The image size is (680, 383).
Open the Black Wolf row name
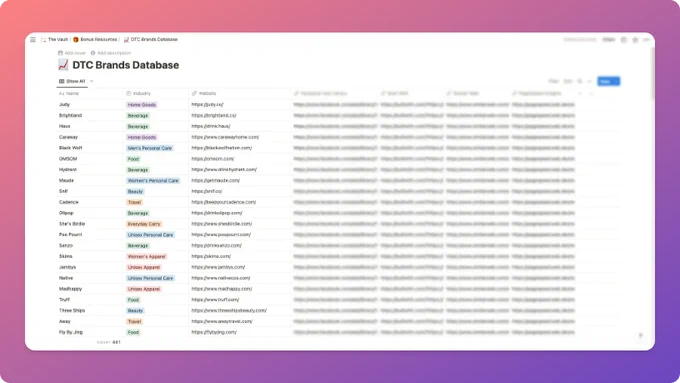(70, 148)
